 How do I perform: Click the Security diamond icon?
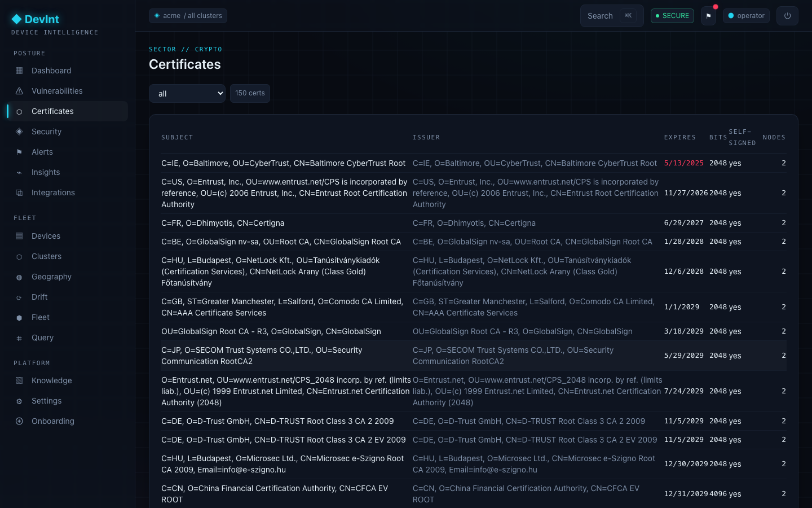click(x=19, y=132)
